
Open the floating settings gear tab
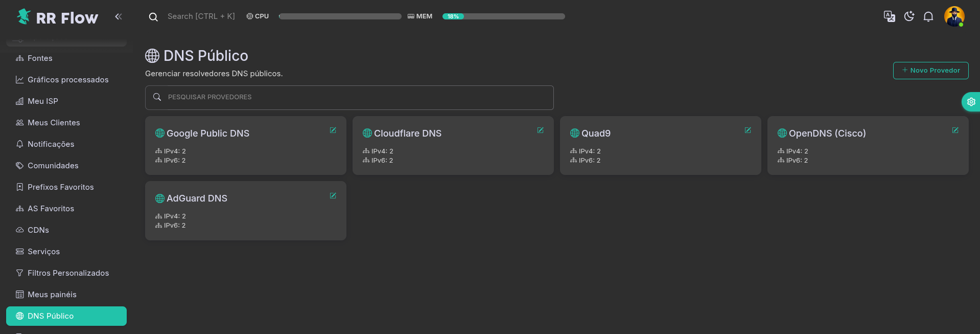pos(971,102)
